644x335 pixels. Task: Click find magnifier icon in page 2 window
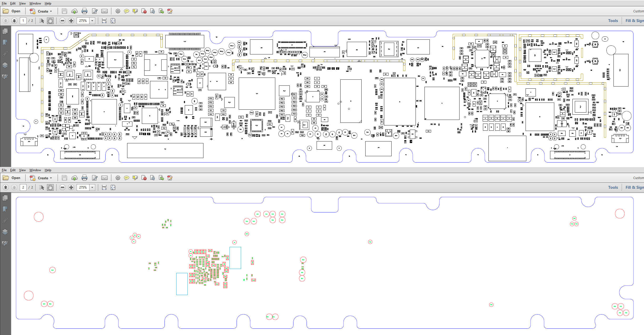tap(153, 178)
